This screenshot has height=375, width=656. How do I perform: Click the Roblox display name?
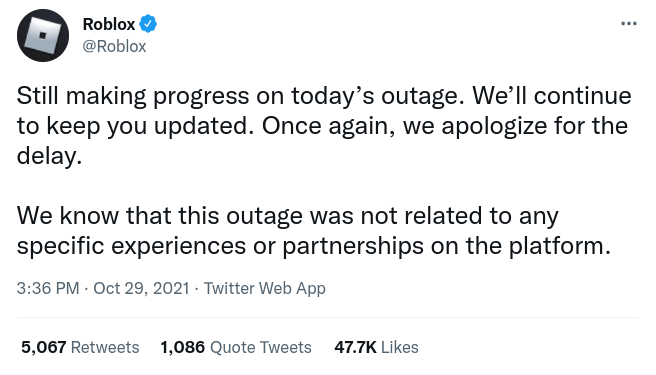(x=109, y=24)
